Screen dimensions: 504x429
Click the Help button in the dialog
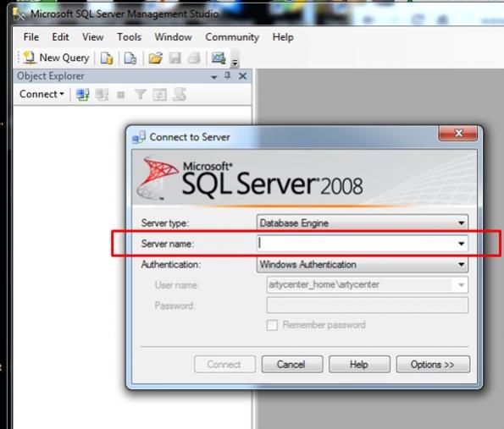[359, 365]
